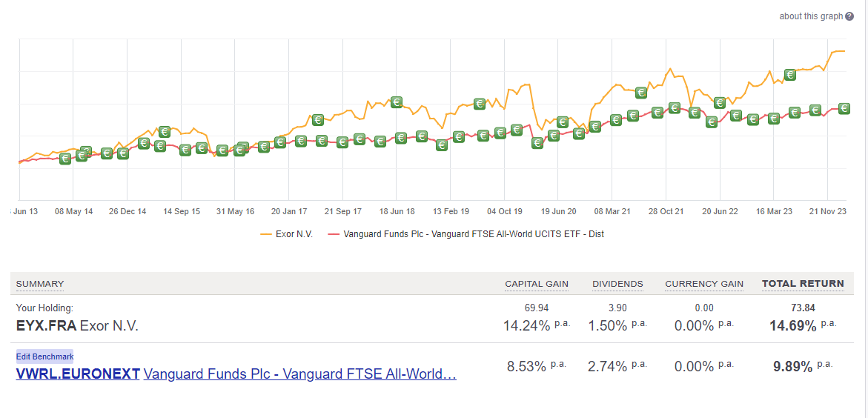Click Exor row currency gain amount 0.00
868x418 pixels.
point(704,308)
